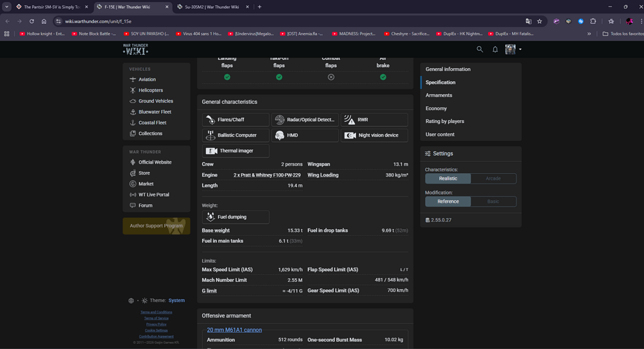The height and width of the screenshot is (349, 644).
Task: Click the wiki search magnifier icon
Action: (479, 49)
